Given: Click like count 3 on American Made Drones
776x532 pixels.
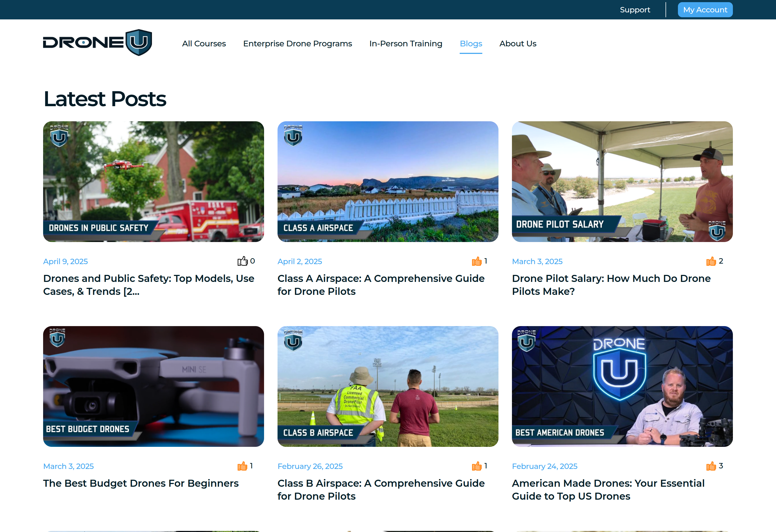Looking at the screenshot, I should click(x=721, y=466).
